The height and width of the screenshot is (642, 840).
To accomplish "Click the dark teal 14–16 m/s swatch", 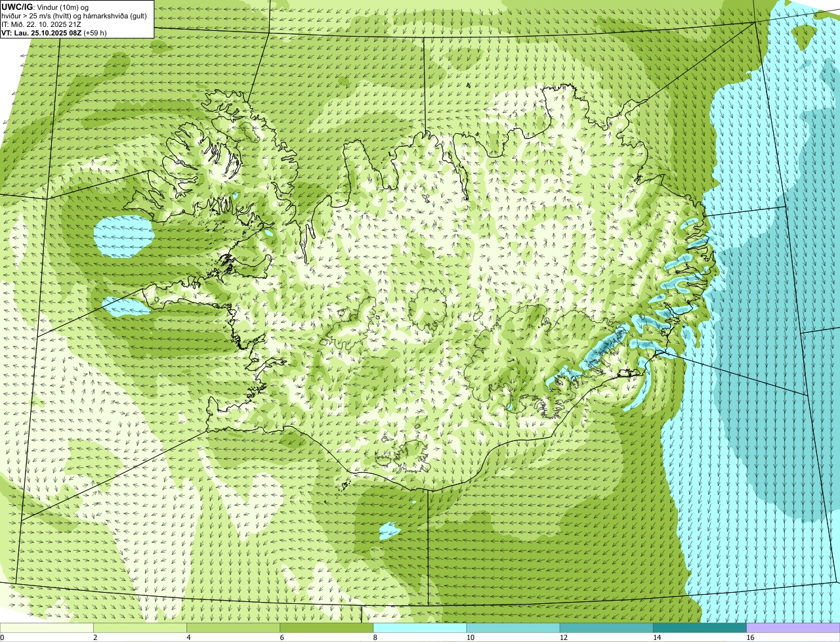I will pos(700,628).
